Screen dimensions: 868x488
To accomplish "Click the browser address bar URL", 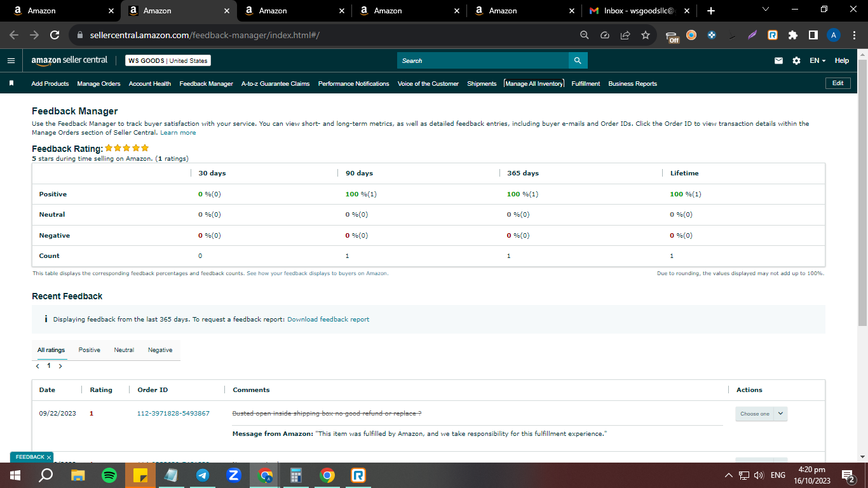I will click(x=205, y=36).
